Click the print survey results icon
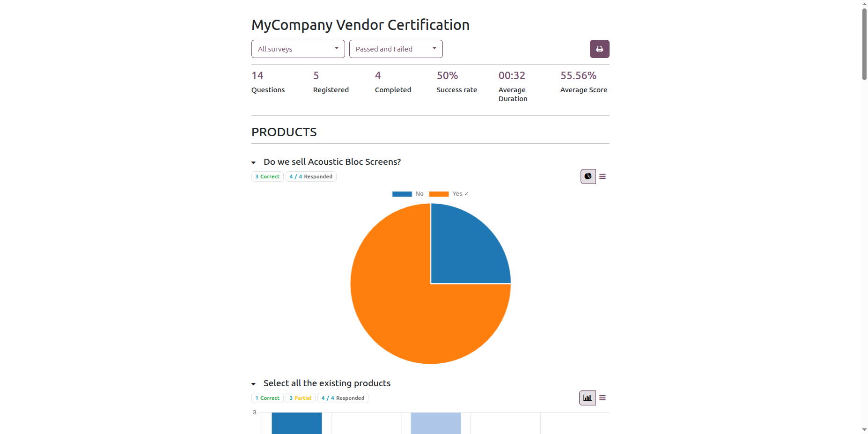 [x=599, y=49]
